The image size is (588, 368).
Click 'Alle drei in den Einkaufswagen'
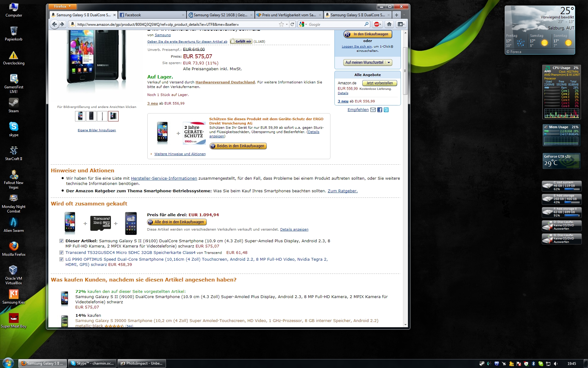coord(177,222)
